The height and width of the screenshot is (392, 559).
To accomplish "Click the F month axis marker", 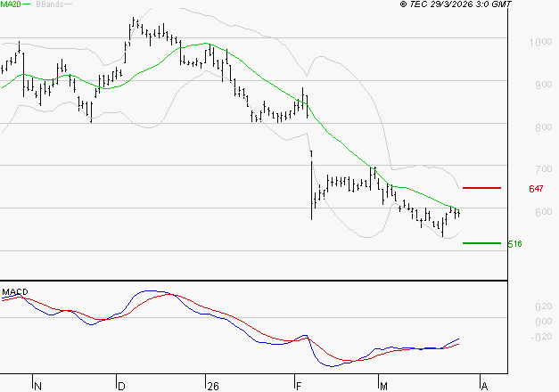I will (x=299, y=387).
